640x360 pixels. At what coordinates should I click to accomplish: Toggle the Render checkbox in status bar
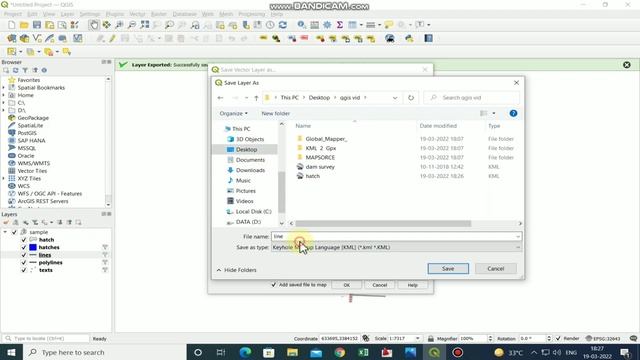pos(558,338)
